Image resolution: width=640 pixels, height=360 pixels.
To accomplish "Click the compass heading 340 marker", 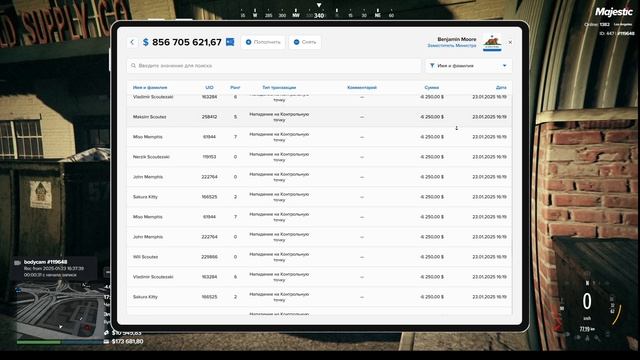I will (319, 15).
